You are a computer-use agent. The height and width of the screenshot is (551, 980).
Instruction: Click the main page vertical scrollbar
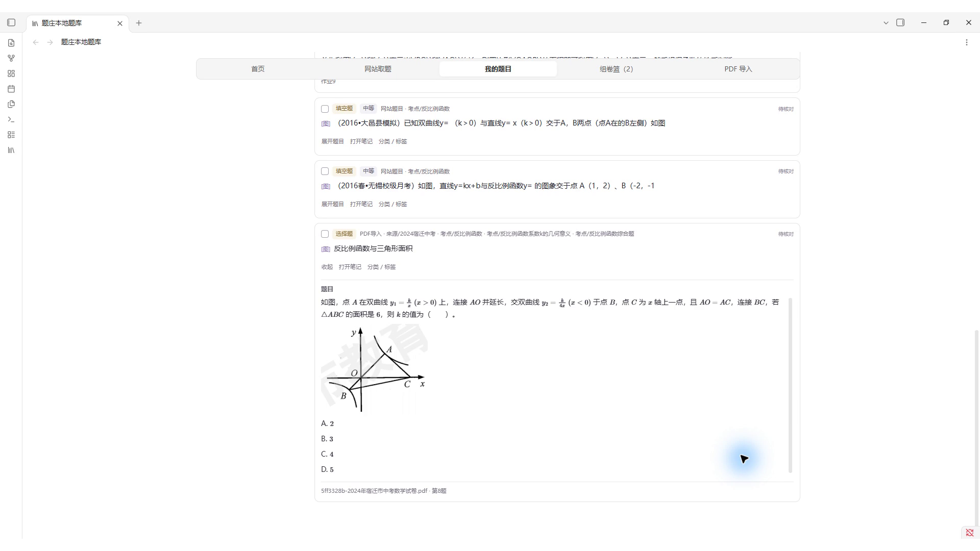976,429
